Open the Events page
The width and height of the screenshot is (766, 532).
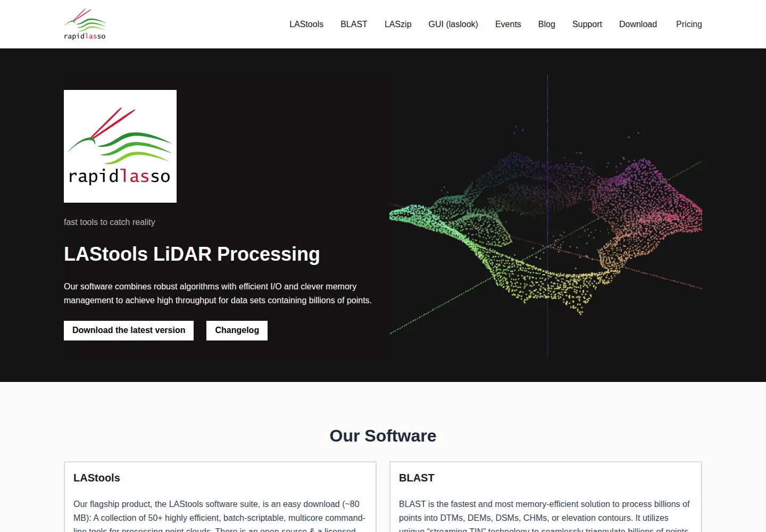(x=508, y=24)
